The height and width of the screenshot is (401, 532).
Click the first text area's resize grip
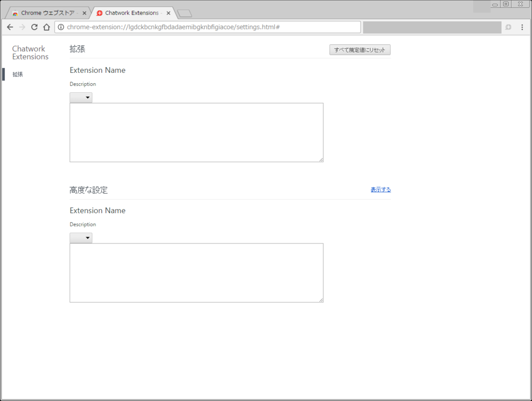321,160
